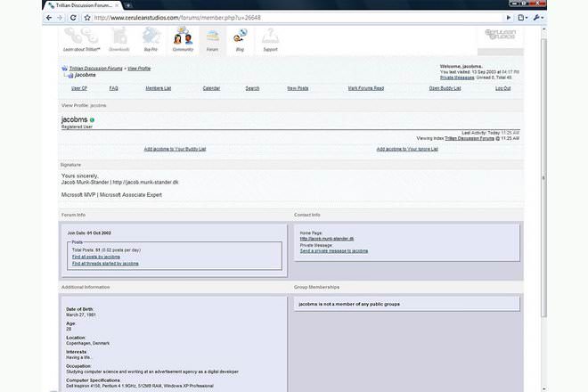Open a new tab with the plus button
Viewport: 588px width, 392px height.
[x=128, y=5]
